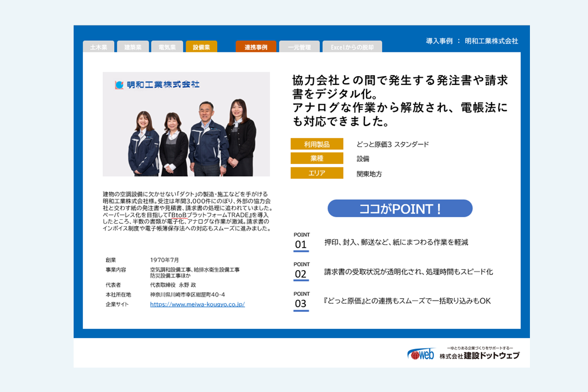588x392 pixels.
Task: Click the 利用製品 label
Action: click(x=317, y=144)
